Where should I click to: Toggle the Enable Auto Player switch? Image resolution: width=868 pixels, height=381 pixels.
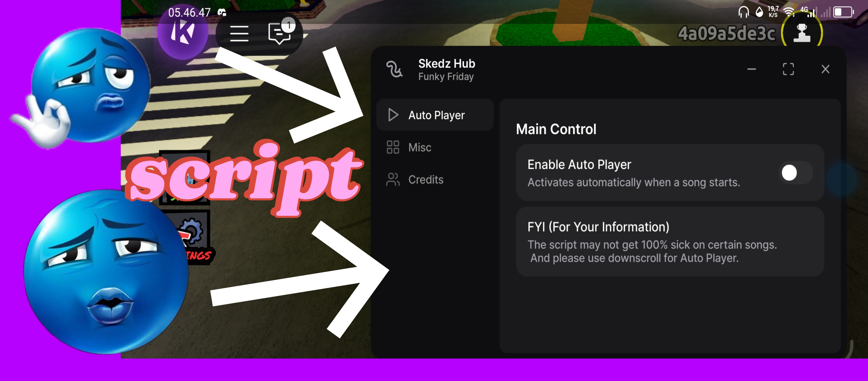click(x=796, y=173)
